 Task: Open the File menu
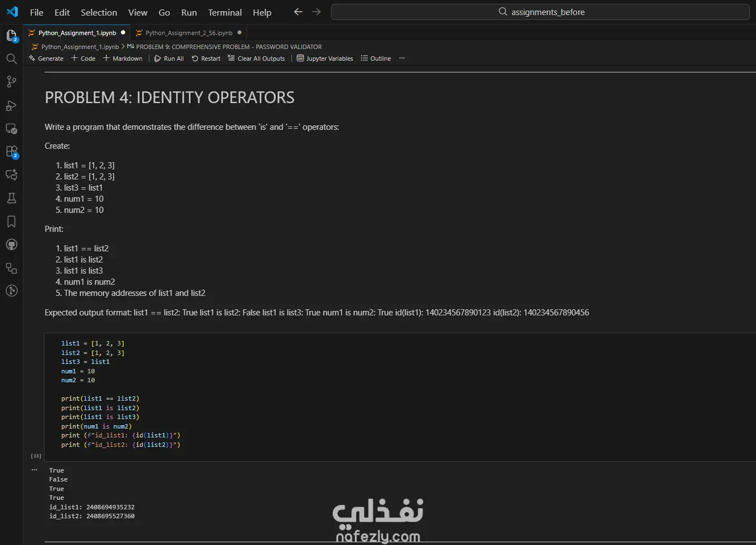(37, 12)
